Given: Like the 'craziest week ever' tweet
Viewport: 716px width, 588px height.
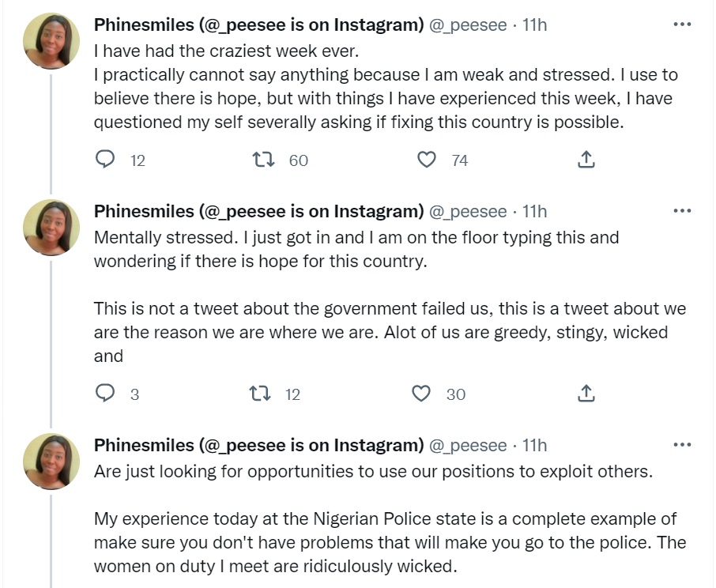Looking at the screenshot, I should tap(427, 160).
